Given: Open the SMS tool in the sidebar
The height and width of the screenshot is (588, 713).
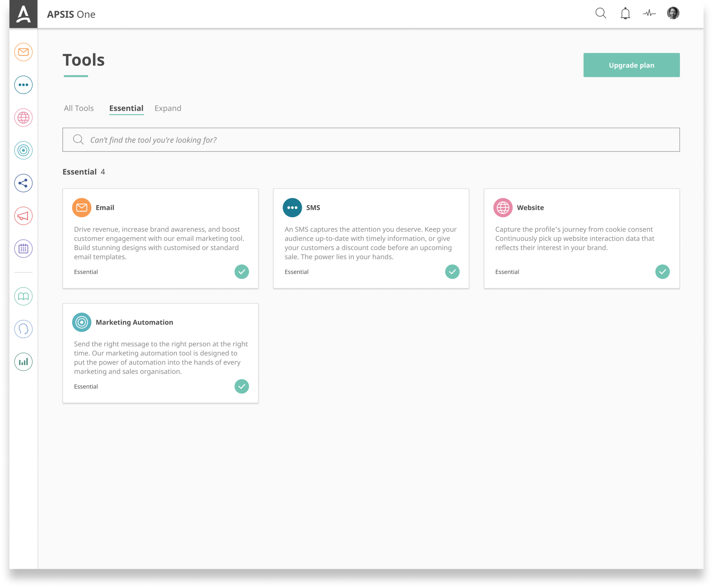Looking at the screenshot, I should click(23, 85).
